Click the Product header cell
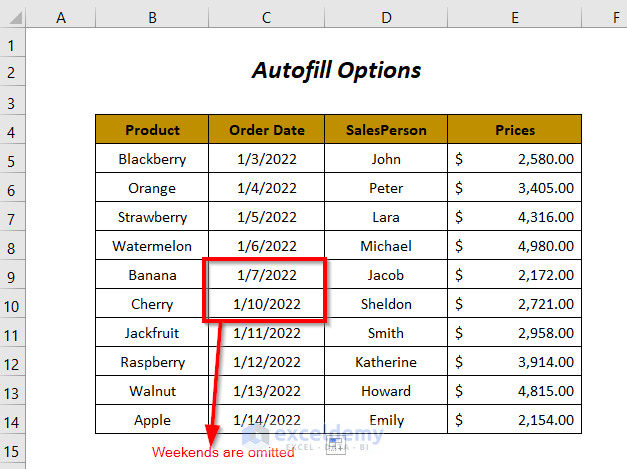 (152, 130)
